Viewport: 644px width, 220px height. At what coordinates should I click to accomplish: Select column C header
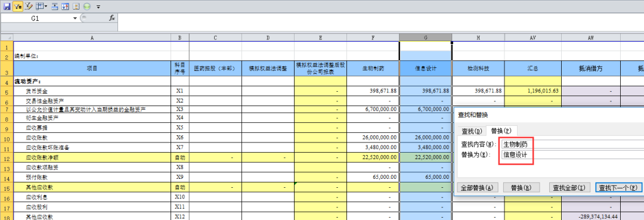pos(215,38)
